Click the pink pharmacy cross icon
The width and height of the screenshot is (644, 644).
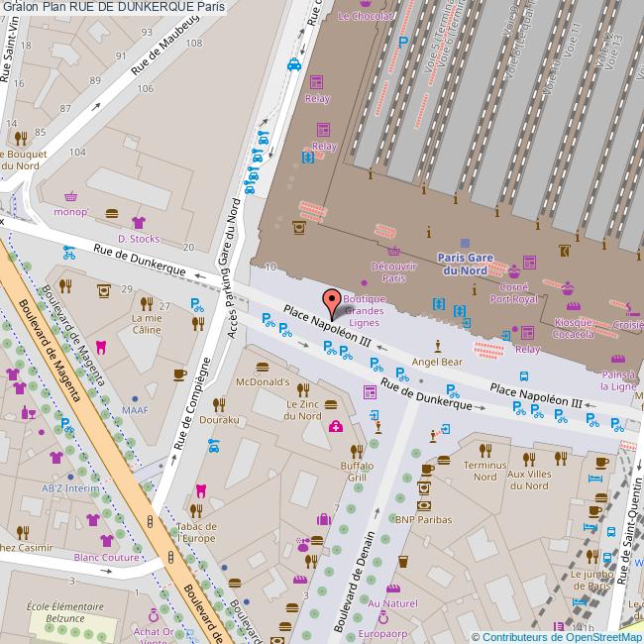pos(336,427)
